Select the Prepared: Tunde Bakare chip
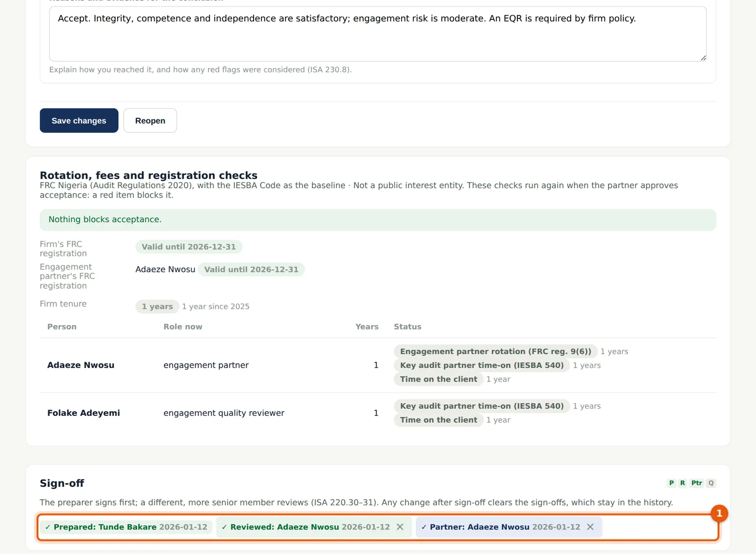 pos(126,527)
